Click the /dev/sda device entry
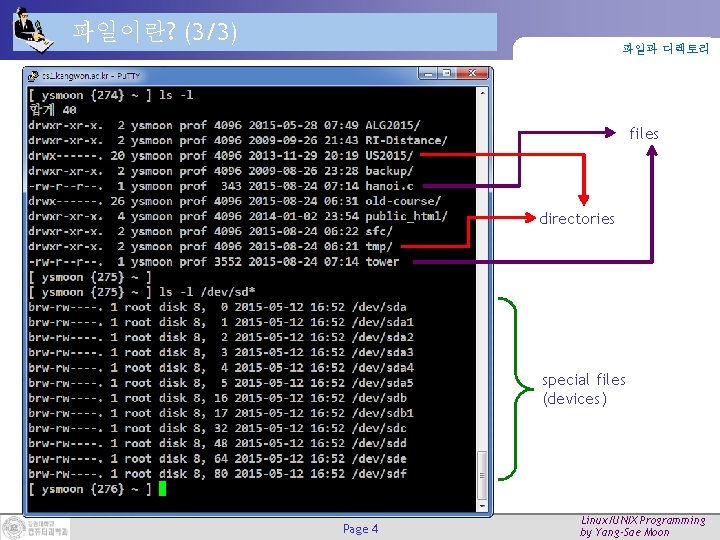The image size is (720, 540). (379, 307)
